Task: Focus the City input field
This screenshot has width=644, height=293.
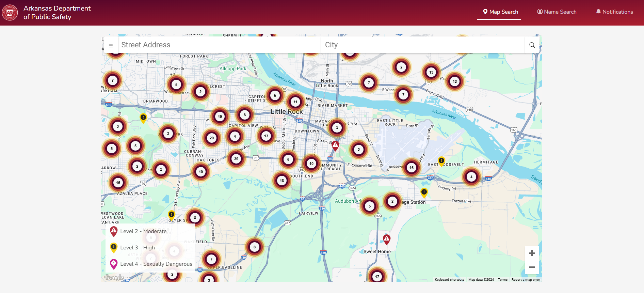Action: point(422,45)
